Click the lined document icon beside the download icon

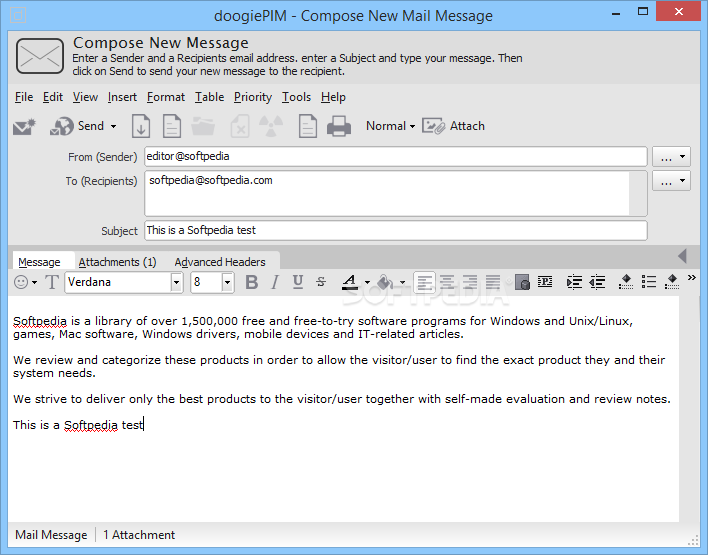click(x=172, y=126)
